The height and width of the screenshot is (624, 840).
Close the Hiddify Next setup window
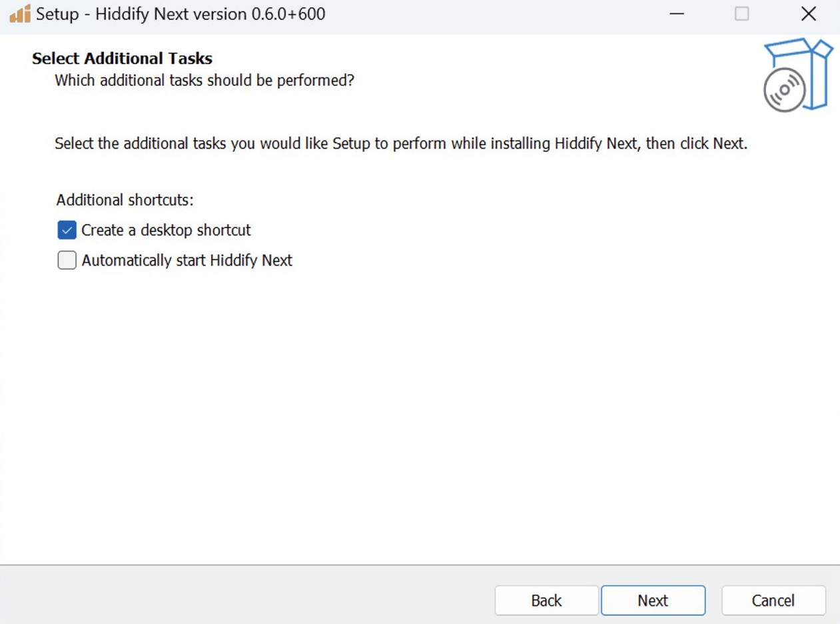[x=808, y=14]
